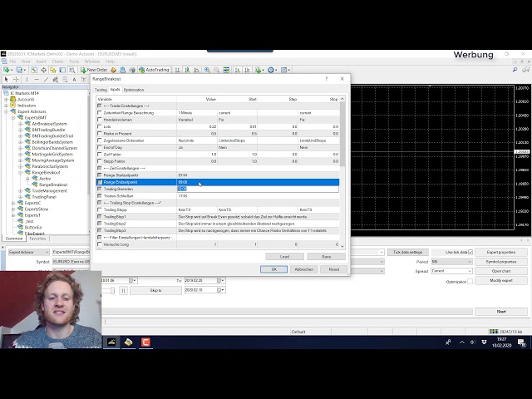
Task: Select the Accounts node icon in Navigator
Action: (x=14, y=99)
